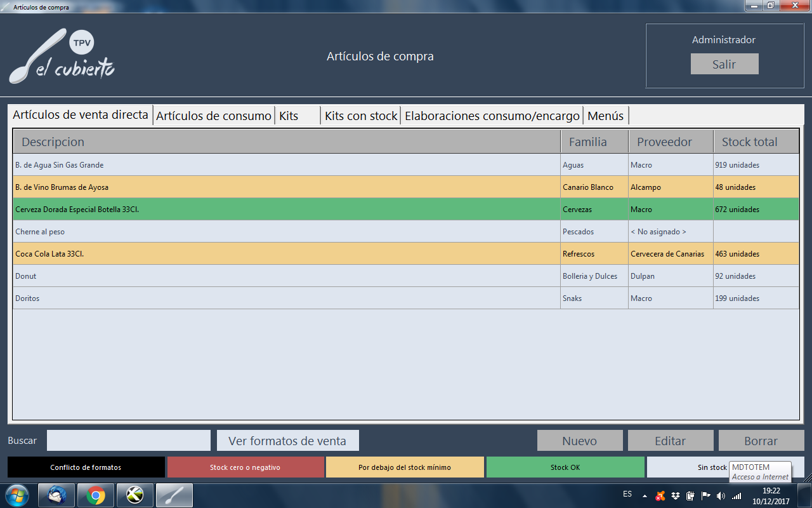Log out with the Salir button
812x508 pixels.
click(x=724, y=64)
